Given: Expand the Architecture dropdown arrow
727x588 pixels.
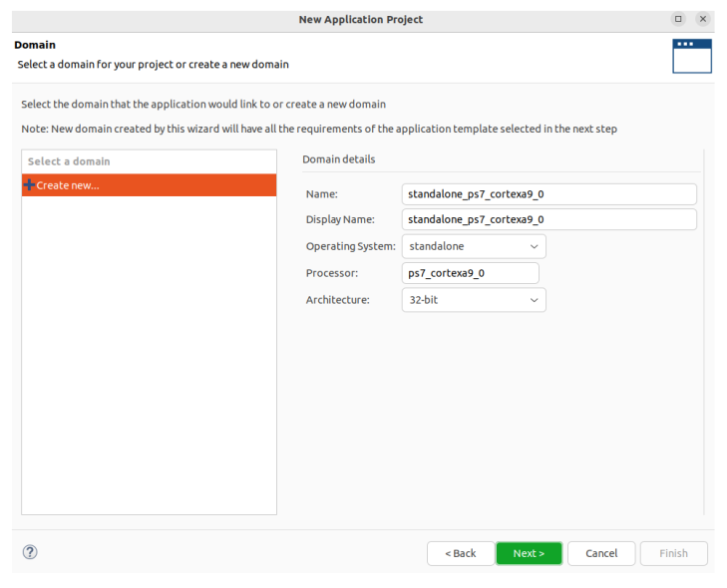Looking at the screenshot, I should pyautogui.click(x=535, y=300).
